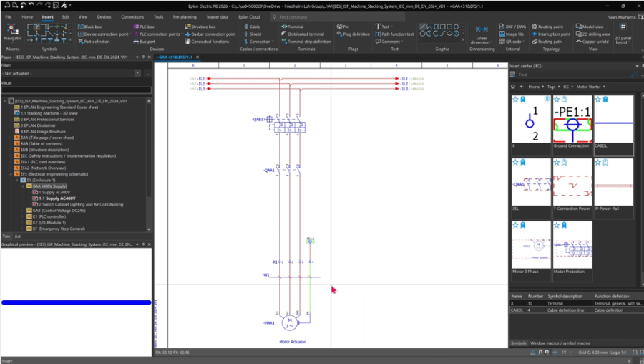The width and height of the screenshot is (644, 364).
Task: Toggle favorite star on Motor 3 Phase tile
Action: pyautogui.click(x=515, y=224)
